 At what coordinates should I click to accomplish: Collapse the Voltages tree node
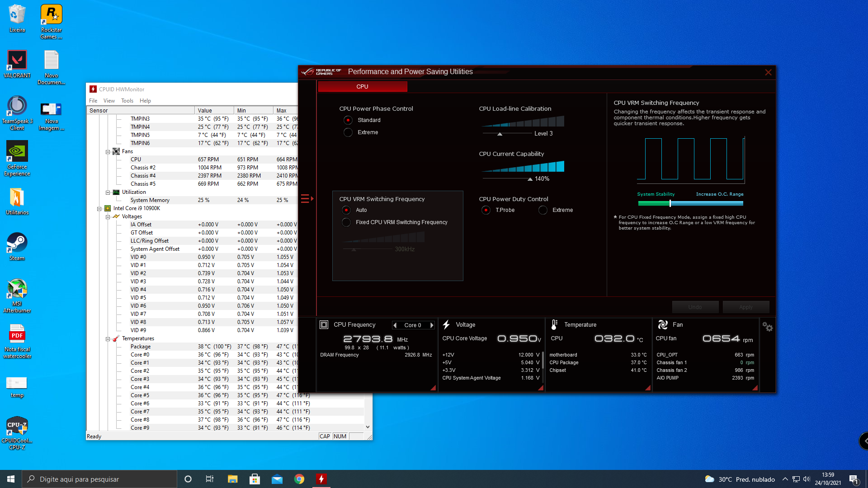click(x=108, y=217)
